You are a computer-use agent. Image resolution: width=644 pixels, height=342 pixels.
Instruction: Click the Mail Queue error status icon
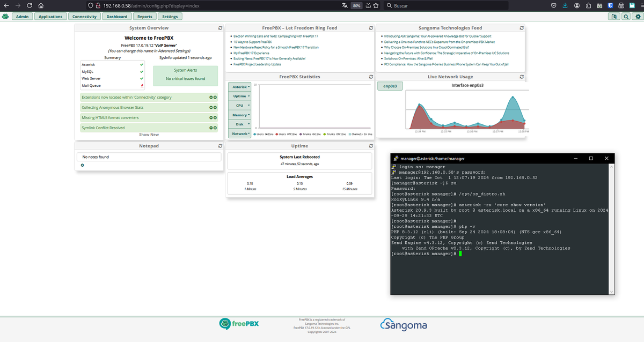(142, 85)
